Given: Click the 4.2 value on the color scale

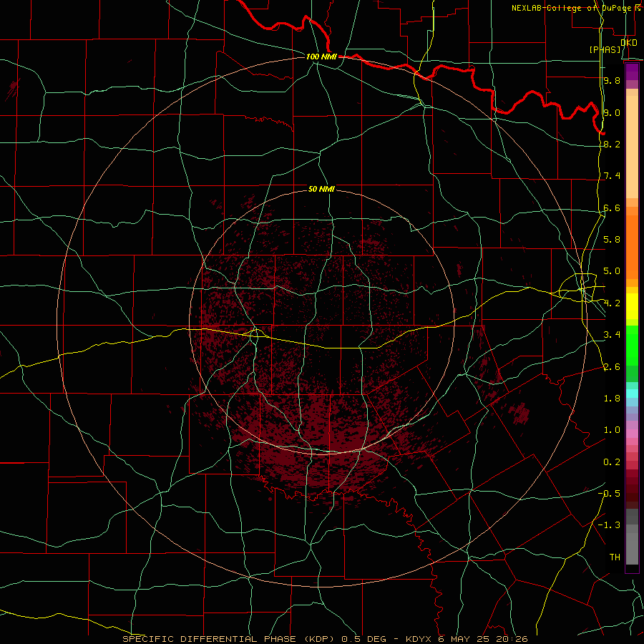Looking at the screenshot, I should click(612, 303).
